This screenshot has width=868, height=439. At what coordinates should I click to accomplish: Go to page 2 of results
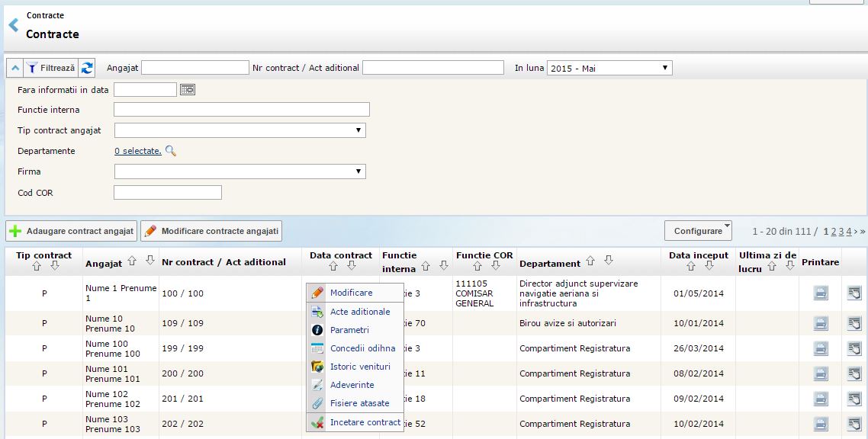(834, 231)
